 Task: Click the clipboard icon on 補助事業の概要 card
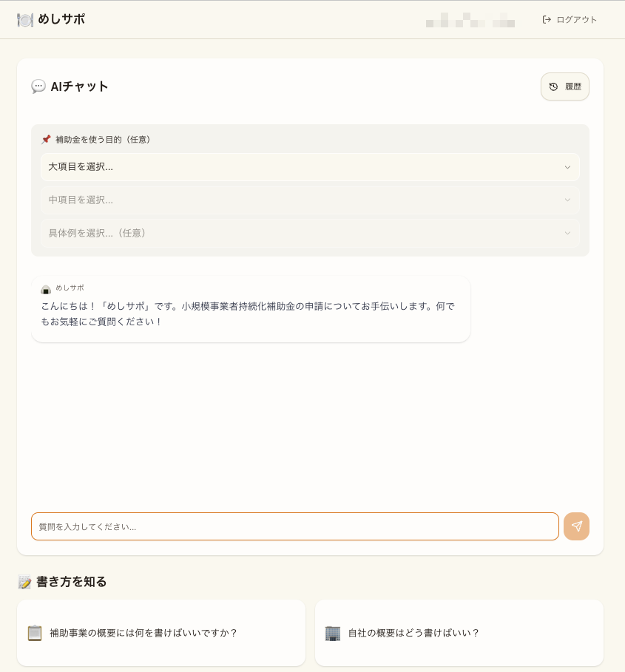[35, 633]
